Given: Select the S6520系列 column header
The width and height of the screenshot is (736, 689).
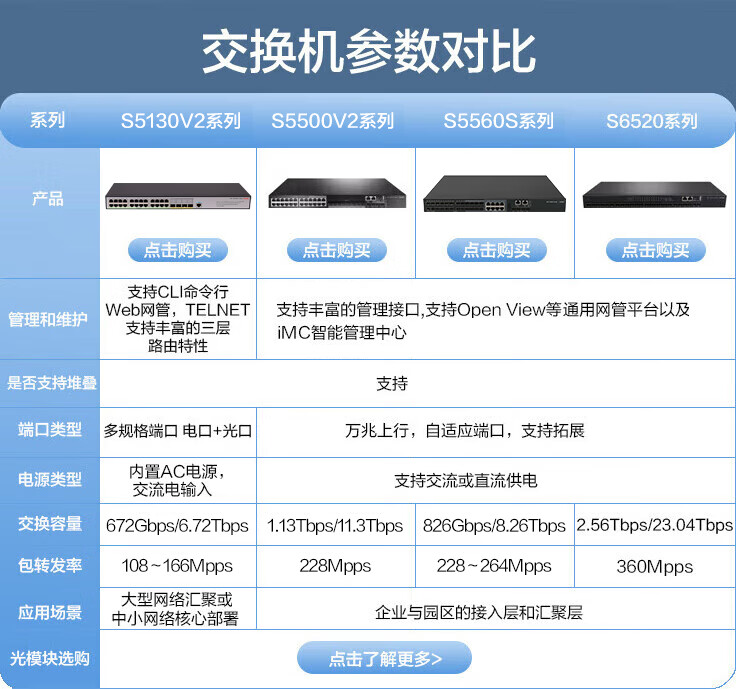Looking at the screenshot, I should coord(651,121).
